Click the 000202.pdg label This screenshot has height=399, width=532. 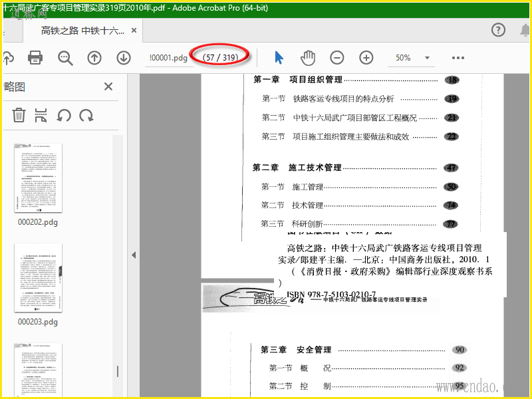[38, 222]
